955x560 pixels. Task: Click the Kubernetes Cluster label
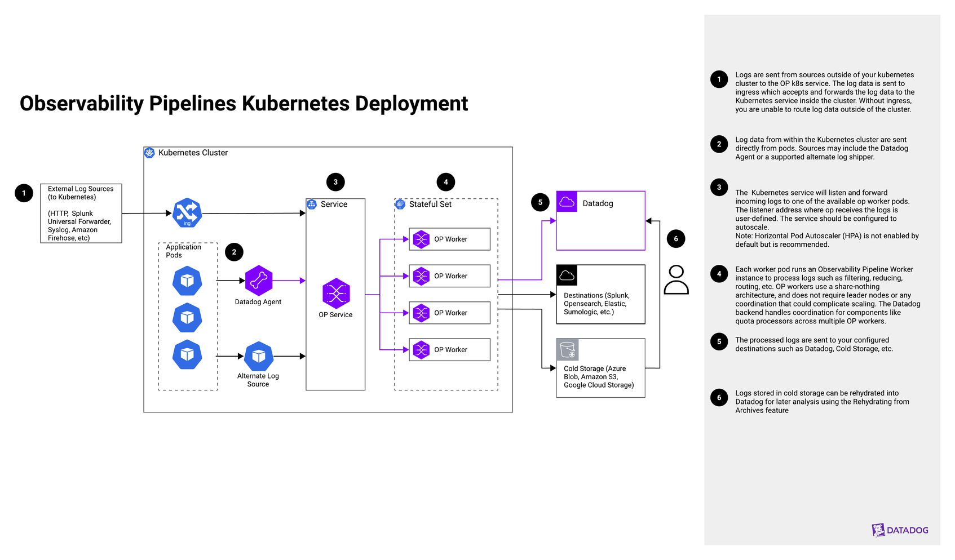point(193,153)
